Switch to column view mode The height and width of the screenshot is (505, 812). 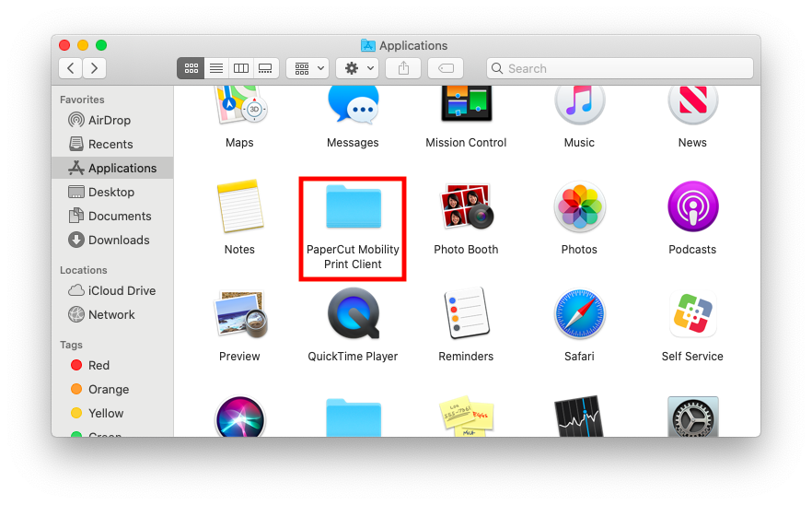pyautogui.click(x=241, y=68)
